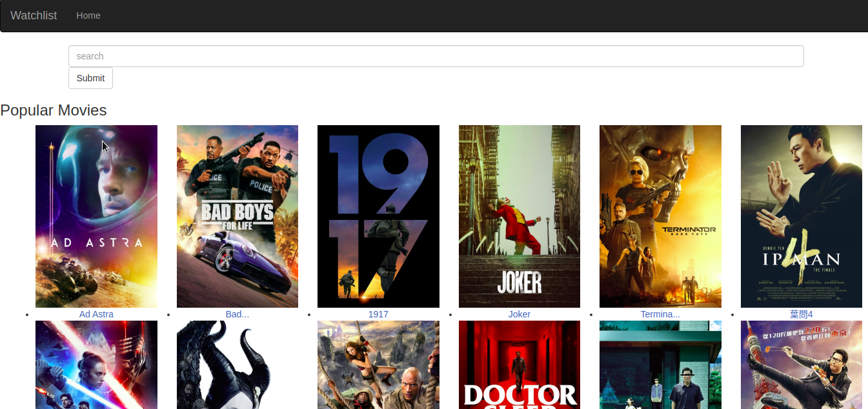This screenshot has height=409, width=868.
Task: Follow the 1917 title link
Action: click(x=378, y=314)
